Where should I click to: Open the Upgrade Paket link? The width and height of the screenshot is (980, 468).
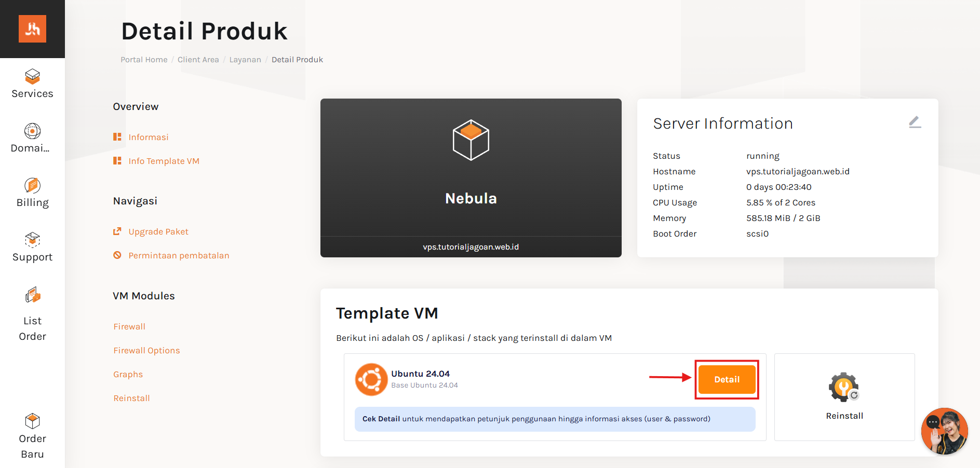coord(158,231)
